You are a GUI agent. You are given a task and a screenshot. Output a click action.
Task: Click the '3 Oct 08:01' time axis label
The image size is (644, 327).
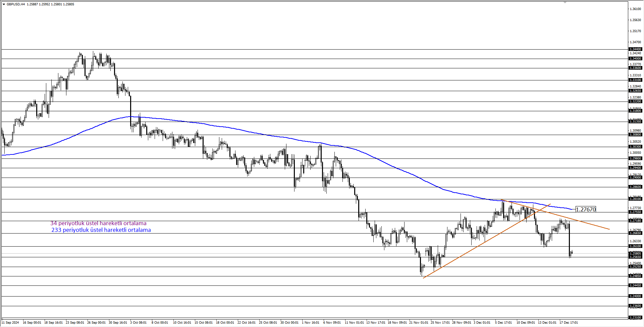coord(138,323)
